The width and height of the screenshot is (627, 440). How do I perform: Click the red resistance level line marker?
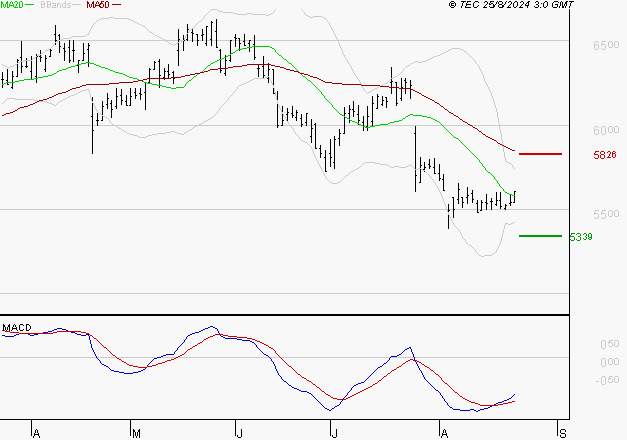tap(540, 154)
